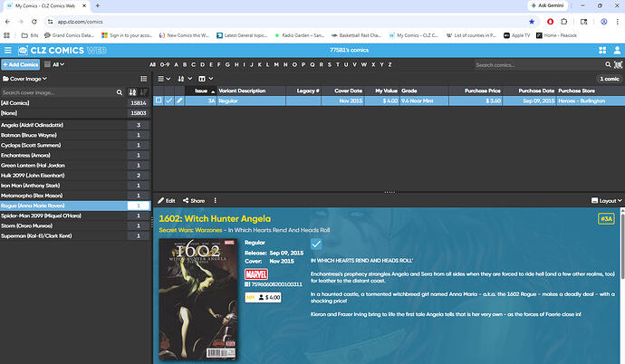Select Storm (Ororo Munroe) folder
Viewport: 625px width, 364px height.
tap(75, 225)
